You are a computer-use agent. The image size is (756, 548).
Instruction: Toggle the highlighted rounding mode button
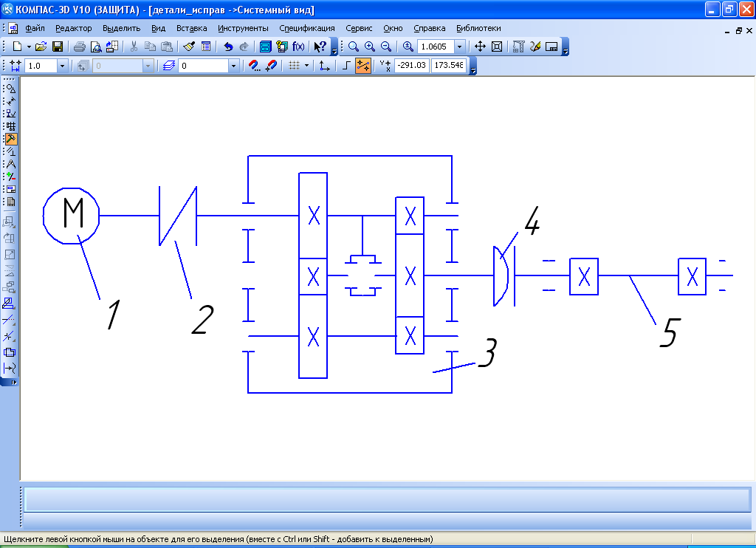pos(363,66)
